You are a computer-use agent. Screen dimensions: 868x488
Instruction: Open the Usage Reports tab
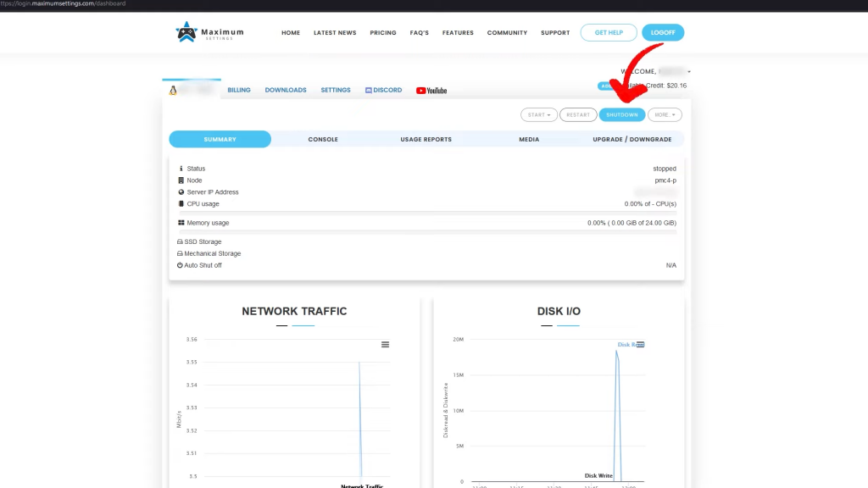coord(426,140)
